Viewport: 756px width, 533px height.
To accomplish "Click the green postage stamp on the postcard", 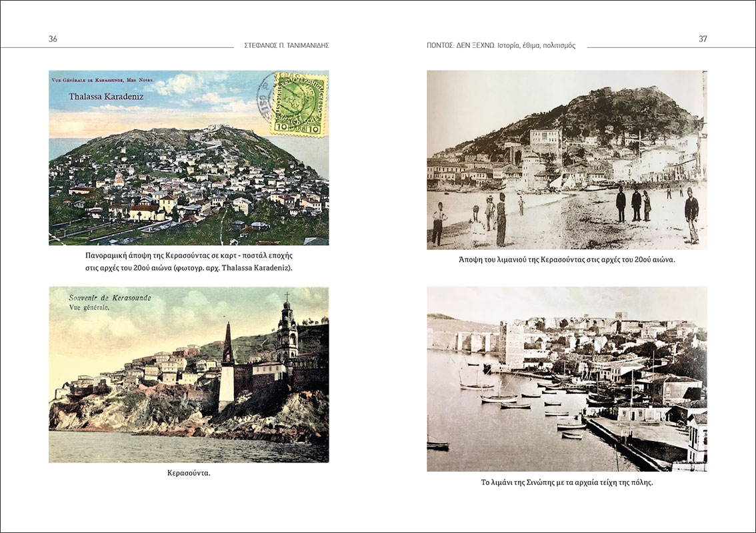I will coord(299,105).
